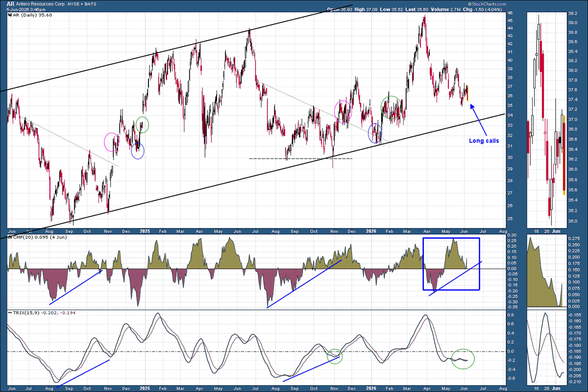
Task: Click price axis label "30" on main chart
Action: tap(511, 158)
